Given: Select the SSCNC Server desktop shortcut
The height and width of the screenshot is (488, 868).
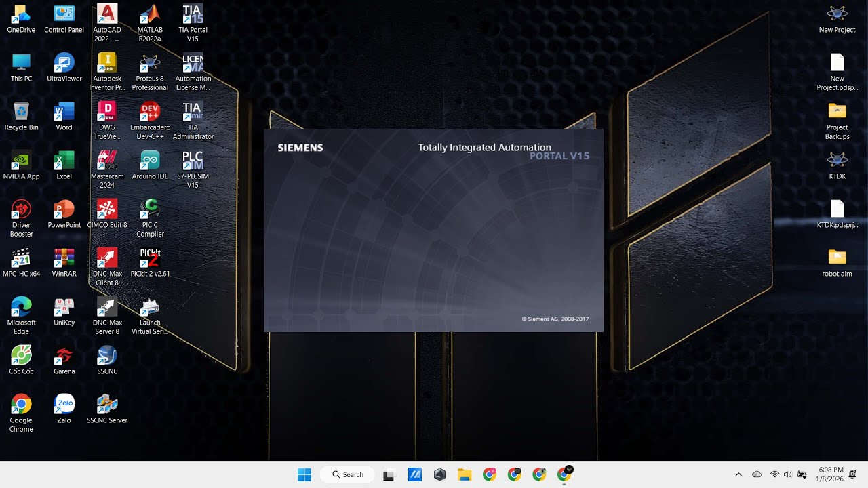Looking at the screenshot, I should click(107, 409).
